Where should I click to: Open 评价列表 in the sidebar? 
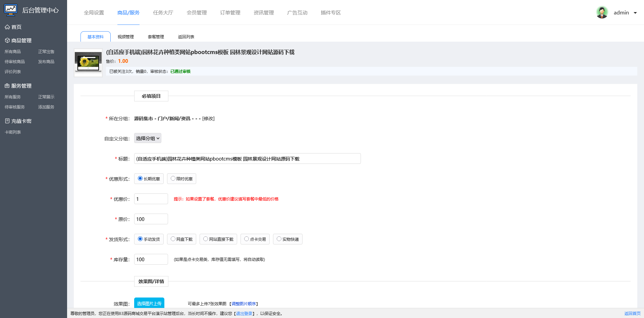pyautogui.click(x=13, y=72)
